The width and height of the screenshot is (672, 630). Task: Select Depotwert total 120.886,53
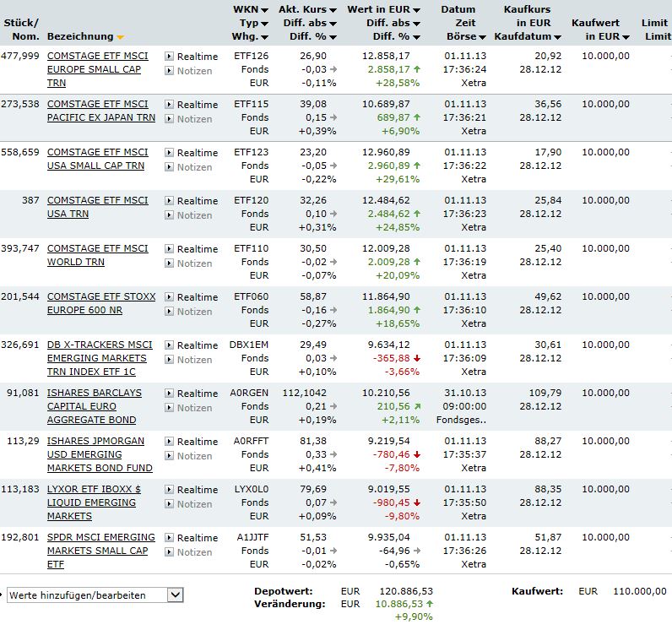click(406, 591)
